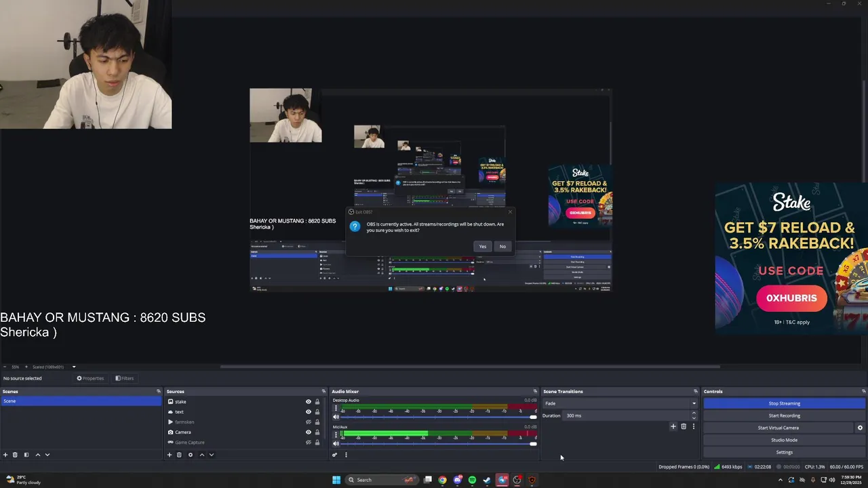Adjust the Desktop Audio volume slider

[438, 418]
